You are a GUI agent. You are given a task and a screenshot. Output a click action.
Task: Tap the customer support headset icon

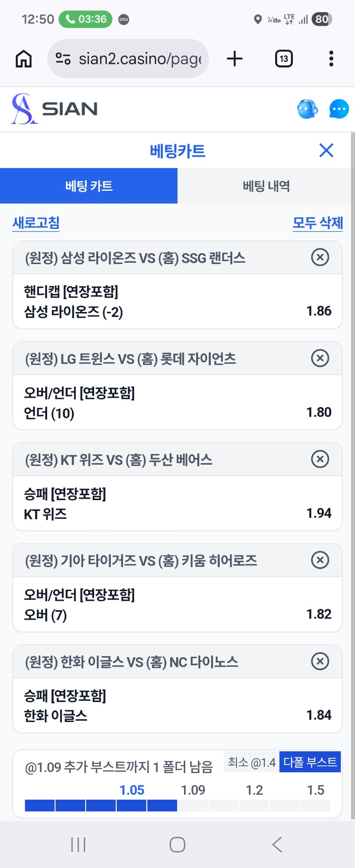(x=308, y=109)
